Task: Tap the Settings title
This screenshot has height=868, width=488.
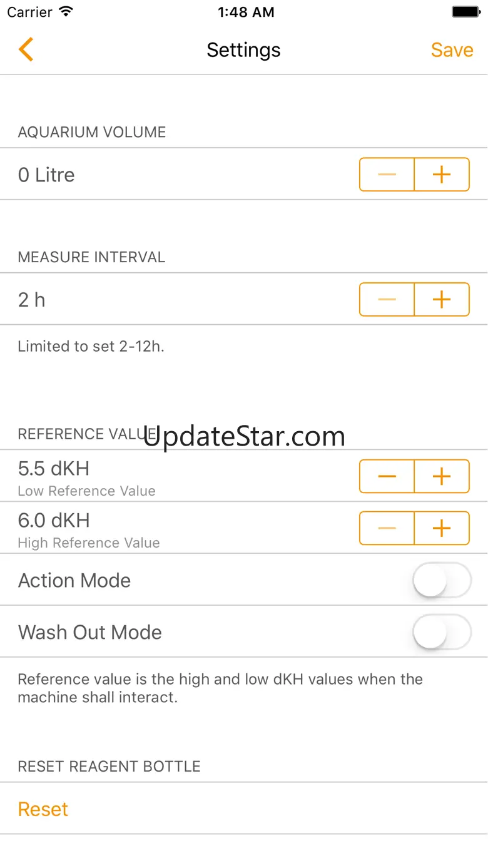Action: point(243,50)
